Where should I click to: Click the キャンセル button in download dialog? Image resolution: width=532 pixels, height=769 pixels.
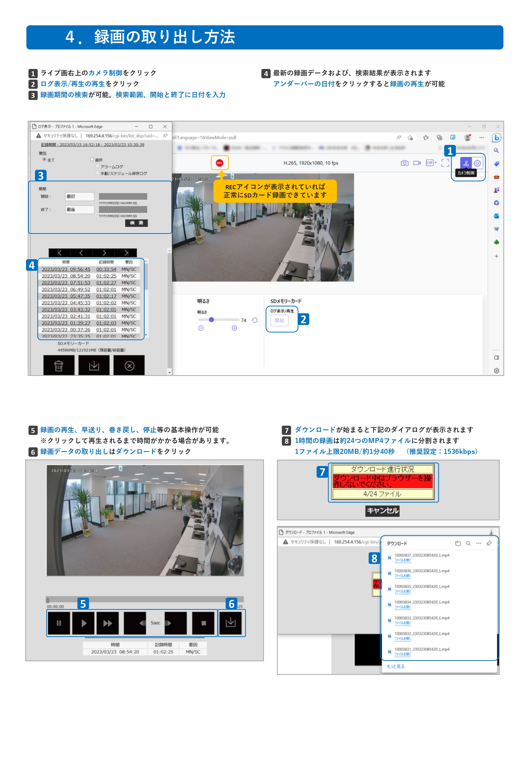(x=382, y=511)
